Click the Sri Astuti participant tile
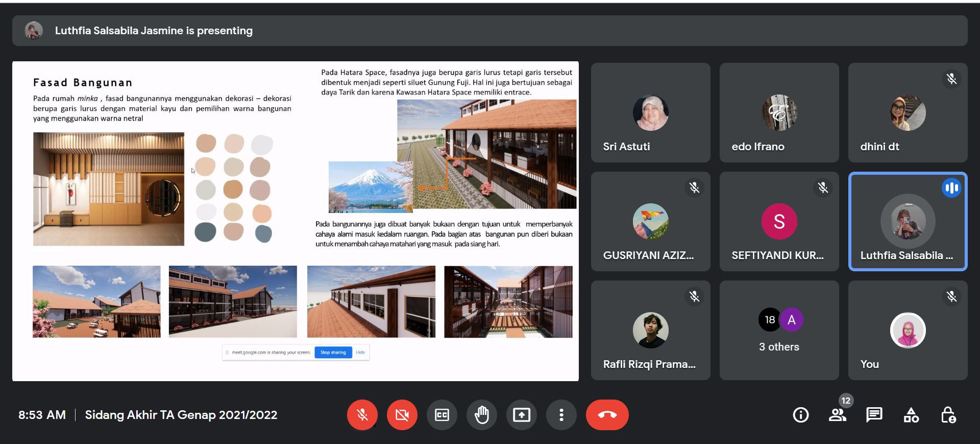Image resolution: width=980 pixels, height=444 pixels. (650, 112)
